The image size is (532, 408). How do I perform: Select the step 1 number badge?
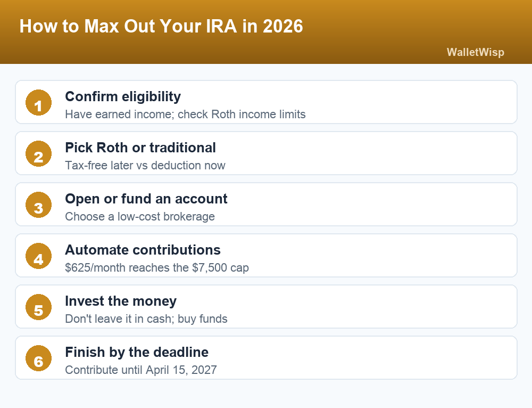pyautogui.click(x=39, y=103)
